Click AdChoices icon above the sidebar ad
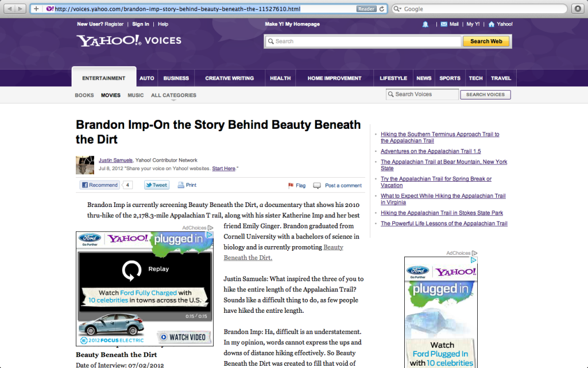 [474, 253]
